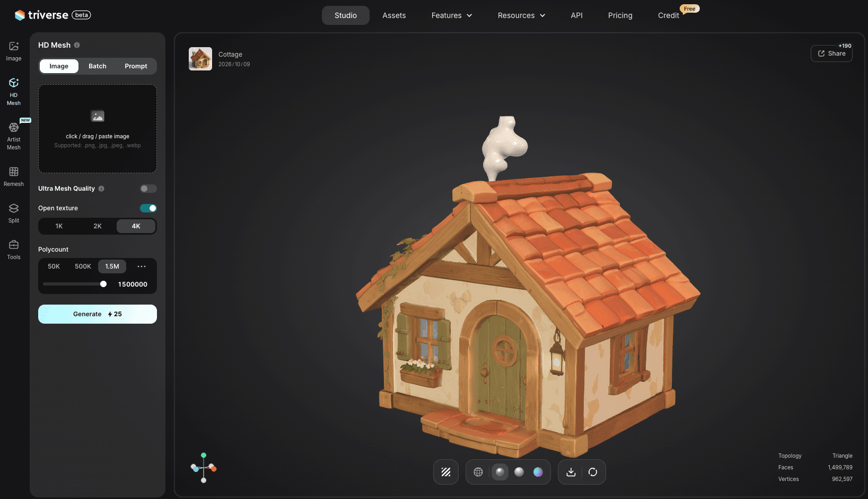This screenshot has width=868, height=499.
Task: Choose 2K texture resolution
Action: pos(98,226)
